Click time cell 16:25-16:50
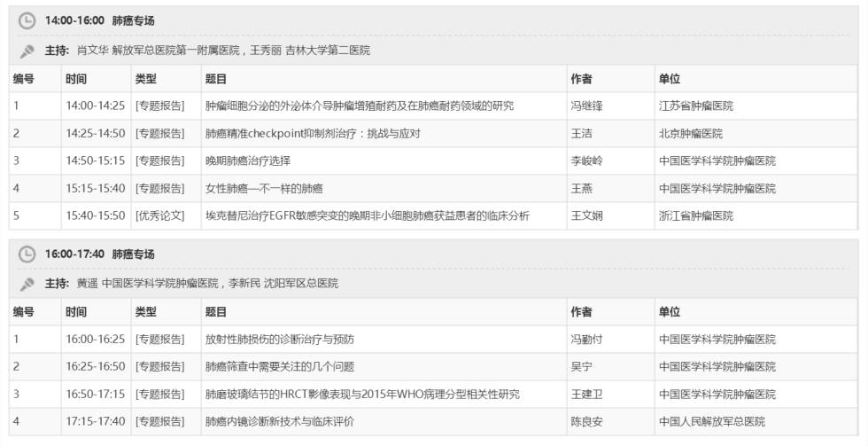 point(96,366)
